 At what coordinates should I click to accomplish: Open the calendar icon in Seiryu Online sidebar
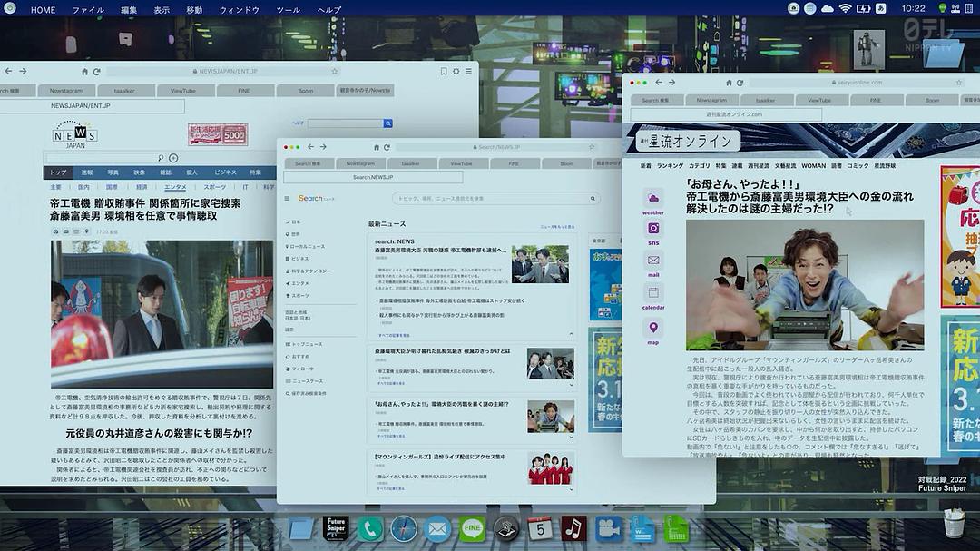point(653,292)
